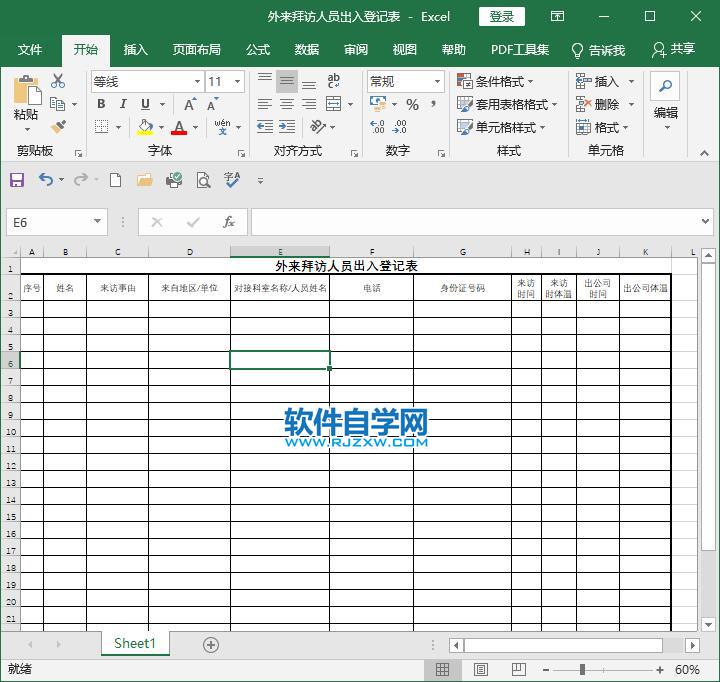The width and height of the screenshot is (720, 682).
Task: Switch to the 页面布局 Page Layout tab
Action: pyautogui.click(x=197, y=50)
